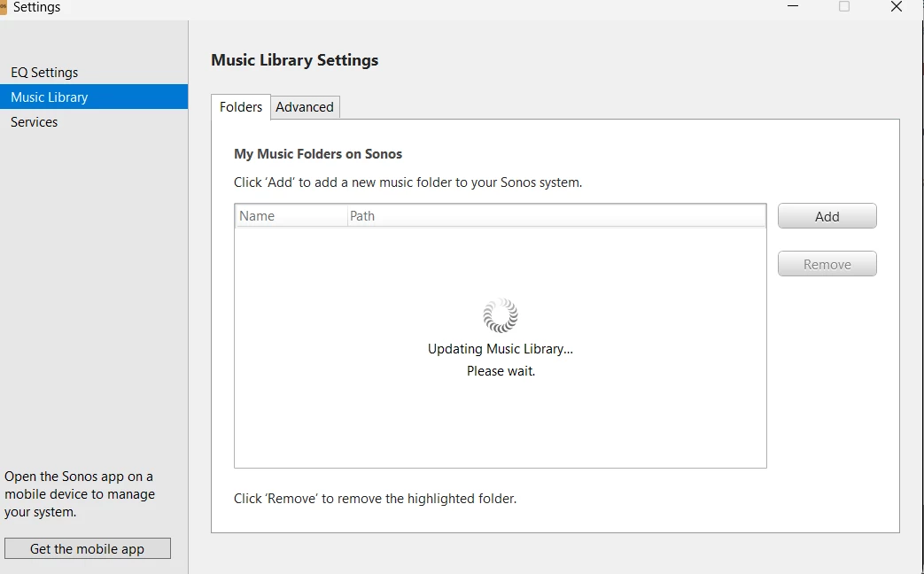
Task: Switch to the Advanced tab
Action: coord(305,107)
